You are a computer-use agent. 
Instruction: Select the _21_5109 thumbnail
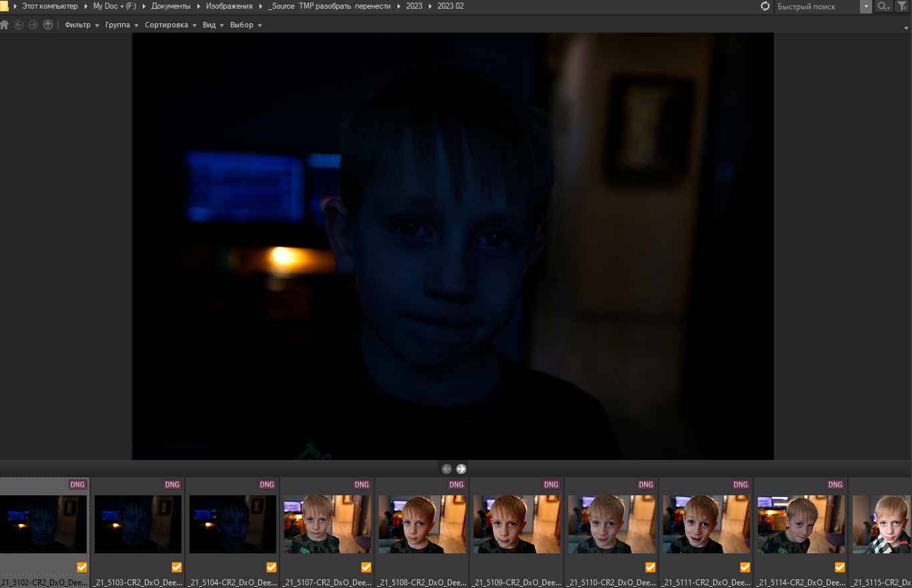(x=517, y=524)
